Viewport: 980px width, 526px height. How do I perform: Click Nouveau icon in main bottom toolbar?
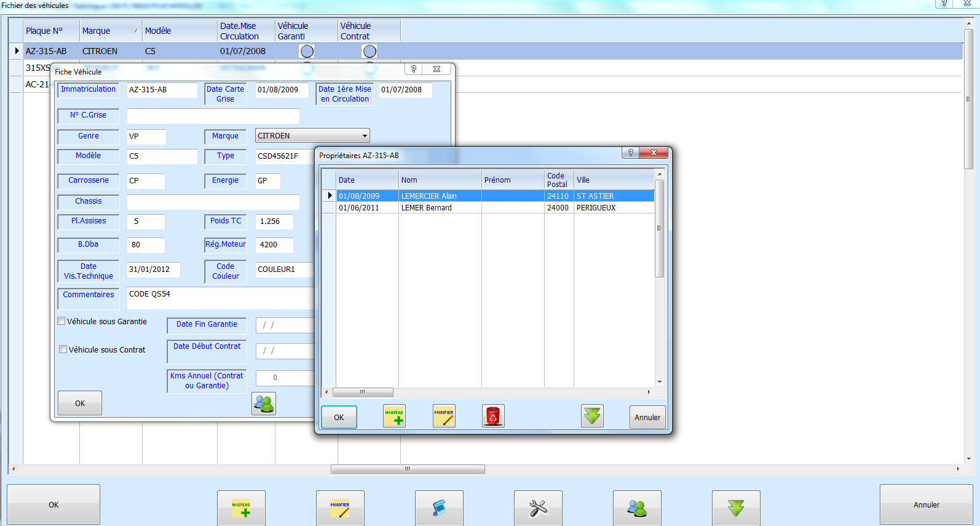point(241,508)
